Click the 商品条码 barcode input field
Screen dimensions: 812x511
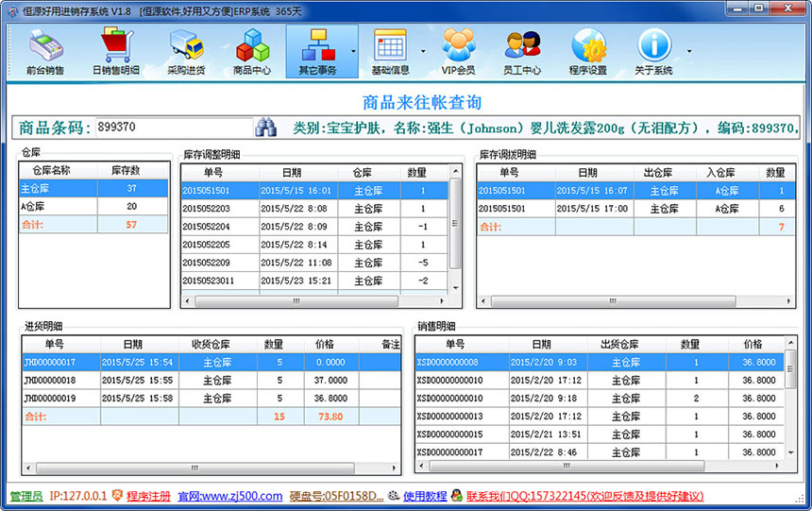pyautogui.click(x=174, y=128)
